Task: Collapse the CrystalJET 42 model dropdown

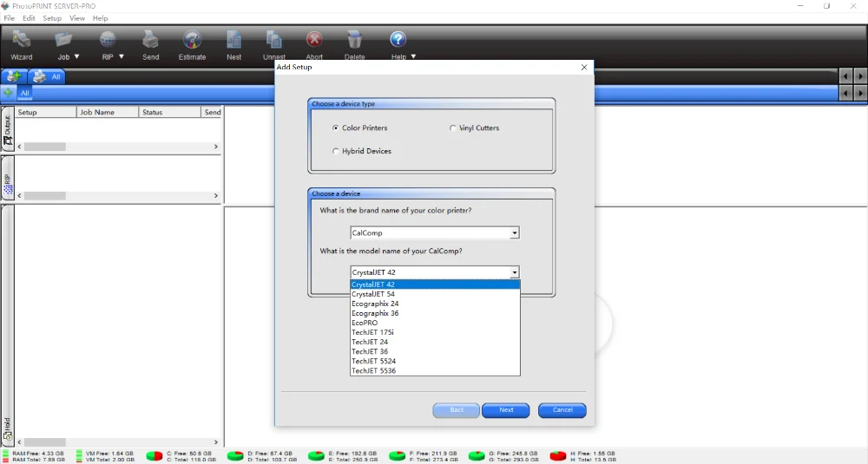Action: [x=514, y=272]
